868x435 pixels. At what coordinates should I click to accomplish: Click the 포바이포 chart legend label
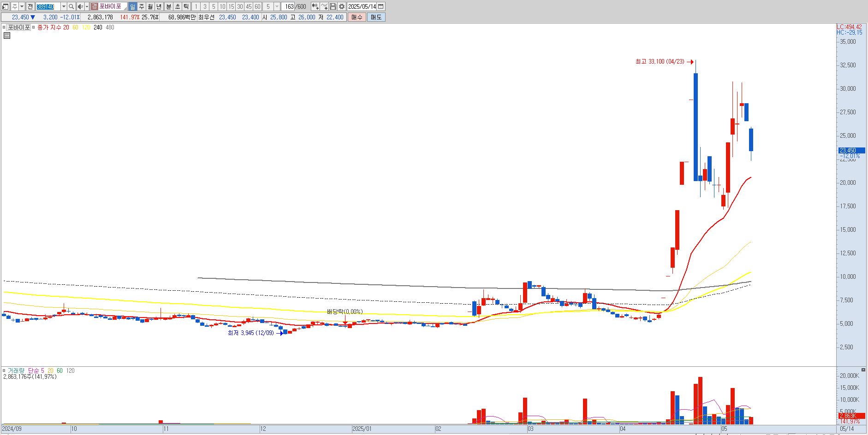[x=19, y=27]
